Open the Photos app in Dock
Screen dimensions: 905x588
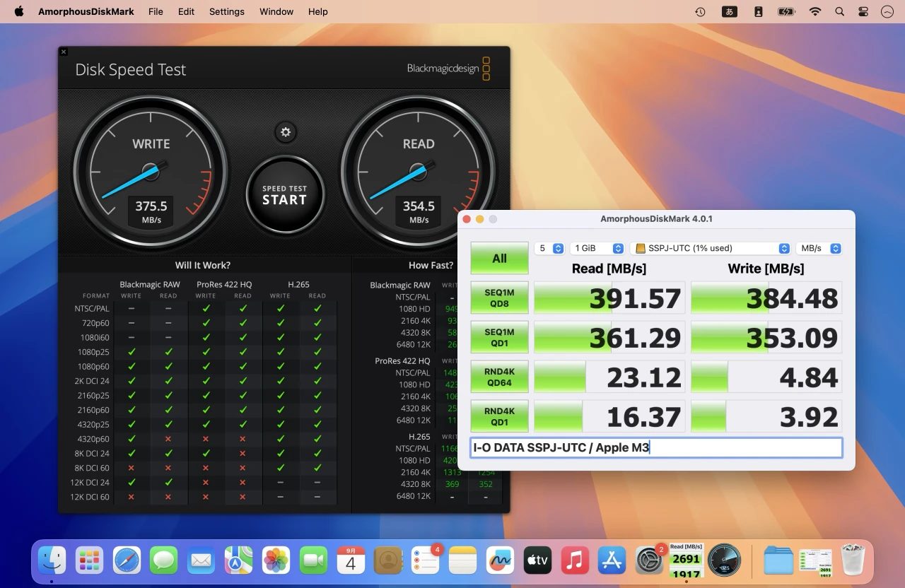pyautogui.click(x=276, y=560)
